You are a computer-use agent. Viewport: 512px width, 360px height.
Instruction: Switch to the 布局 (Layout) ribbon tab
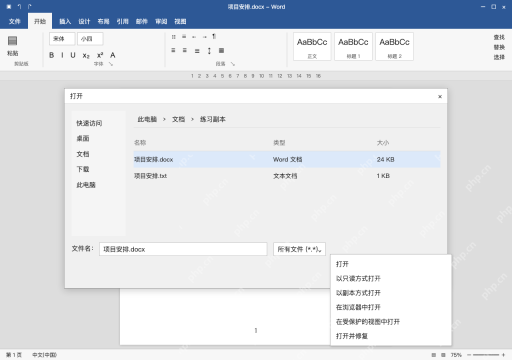pos(103,21)
